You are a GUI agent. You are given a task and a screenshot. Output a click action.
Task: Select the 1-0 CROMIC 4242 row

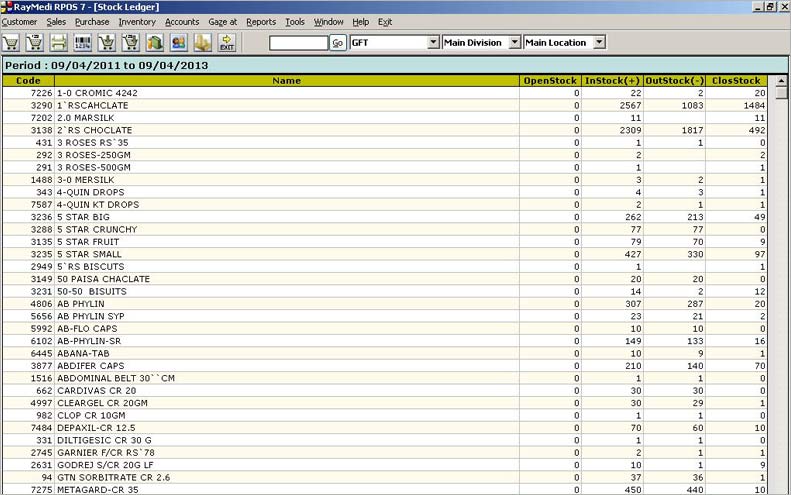385,93
